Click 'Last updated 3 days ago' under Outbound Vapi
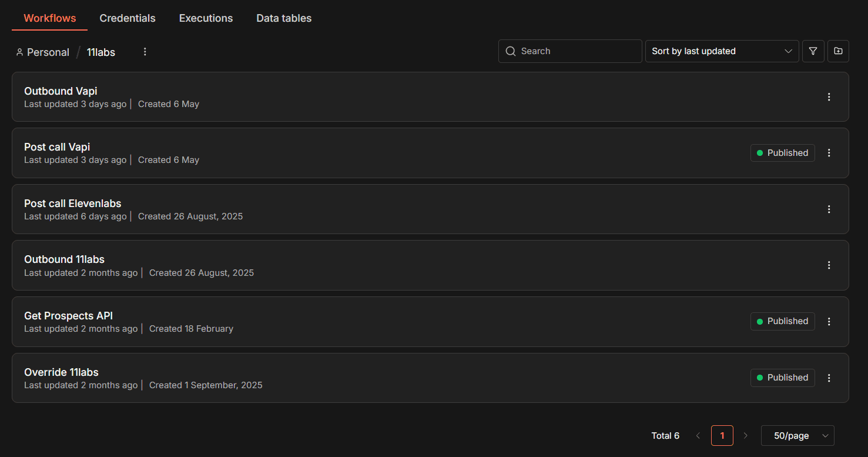The image size is (868, 457). tap(75, 104)
